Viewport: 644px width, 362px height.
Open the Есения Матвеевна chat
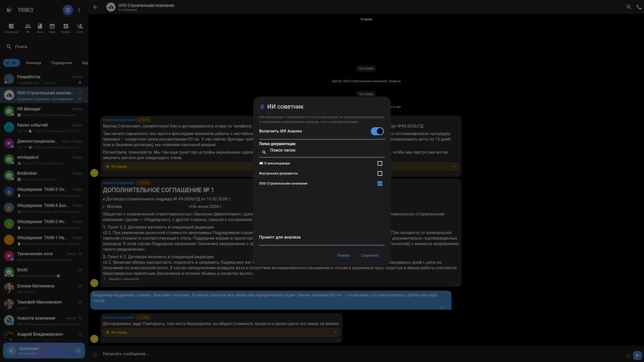point(44,289)
